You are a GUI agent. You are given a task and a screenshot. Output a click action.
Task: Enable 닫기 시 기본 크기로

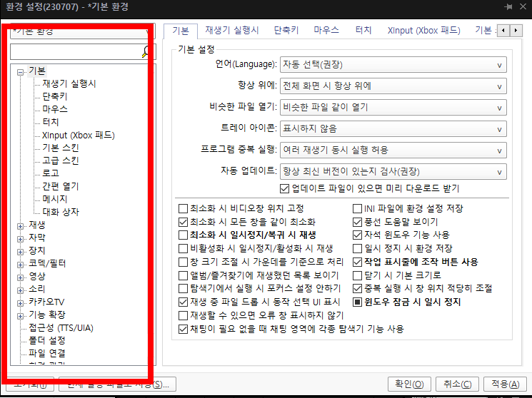pyautogui.click(x=357, y=275)
